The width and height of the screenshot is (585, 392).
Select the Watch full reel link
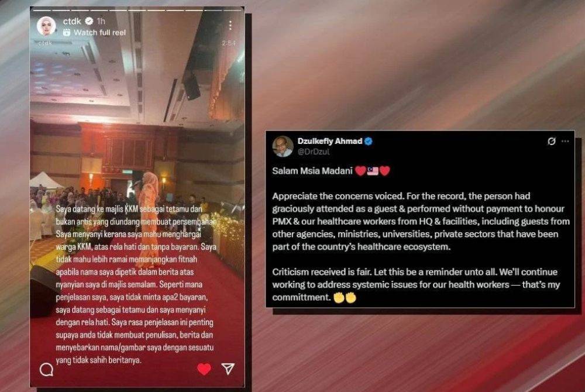pos(99,33)
